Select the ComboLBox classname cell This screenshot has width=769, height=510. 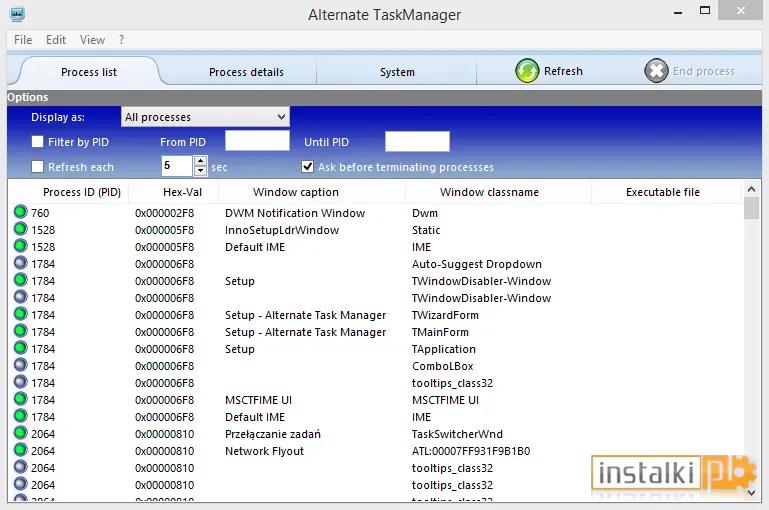click(x=442, y=366)
